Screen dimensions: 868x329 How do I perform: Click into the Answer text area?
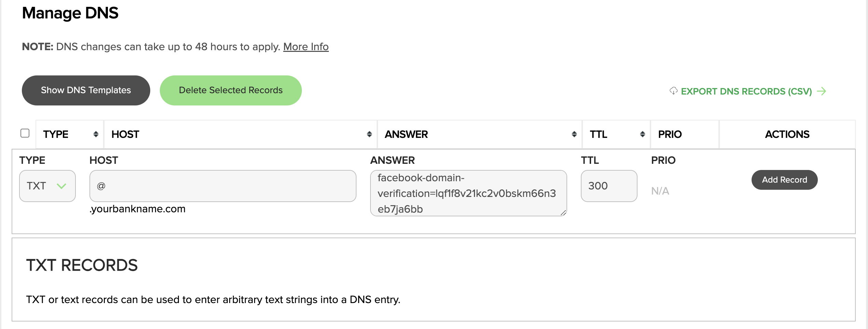click(x=468, y=193)
